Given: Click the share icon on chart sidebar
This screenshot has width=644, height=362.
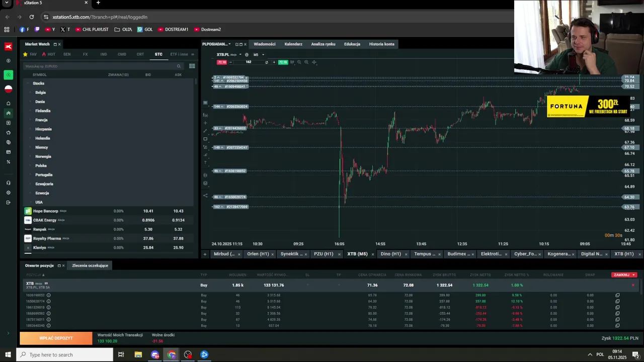Looking at the screenshot, I should click(x=205, y=196).
